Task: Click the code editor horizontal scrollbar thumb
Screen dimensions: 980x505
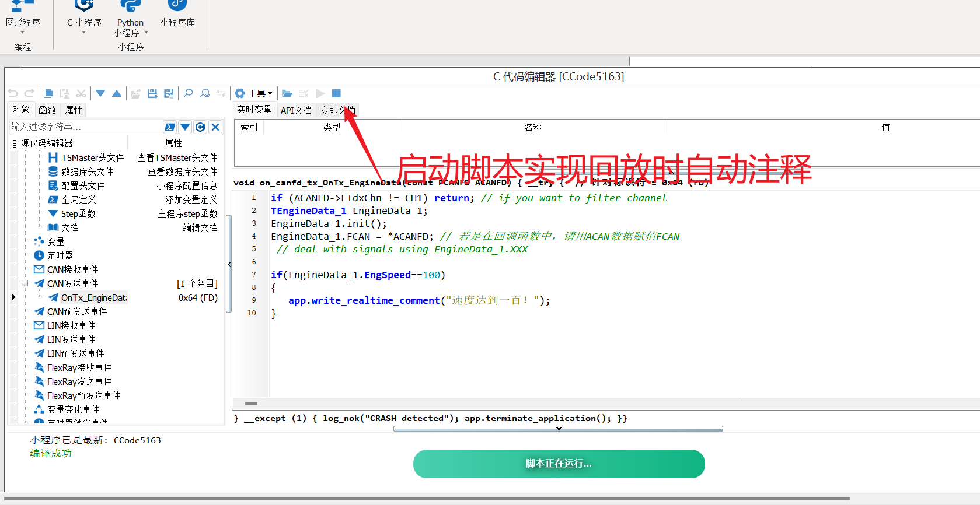Action: pos(252,404)
